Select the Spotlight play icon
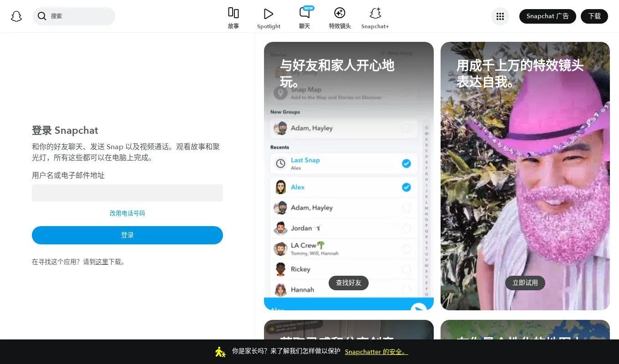 click(268, 14)
